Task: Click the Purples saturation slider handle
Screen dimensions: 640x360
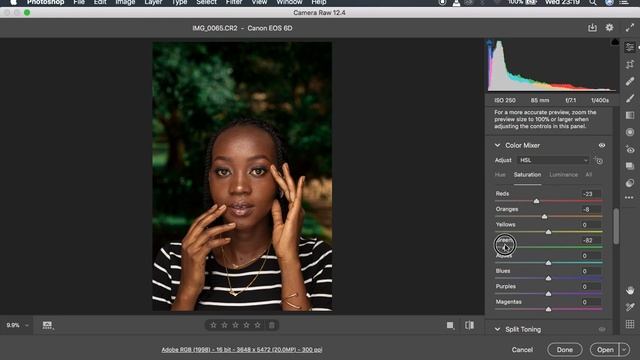Action: pyautogui.click(x=548, y=294)
